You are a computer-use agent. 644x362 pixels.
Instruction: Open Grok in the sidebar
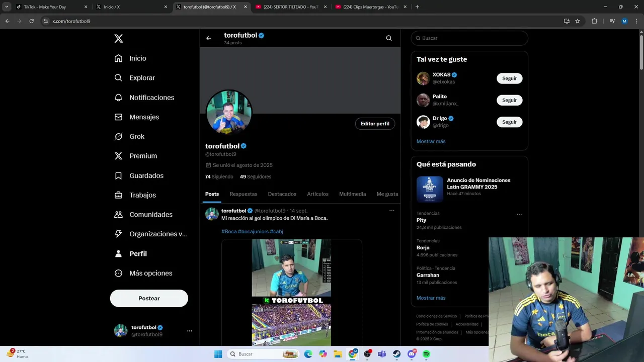(x=129, y=136)
